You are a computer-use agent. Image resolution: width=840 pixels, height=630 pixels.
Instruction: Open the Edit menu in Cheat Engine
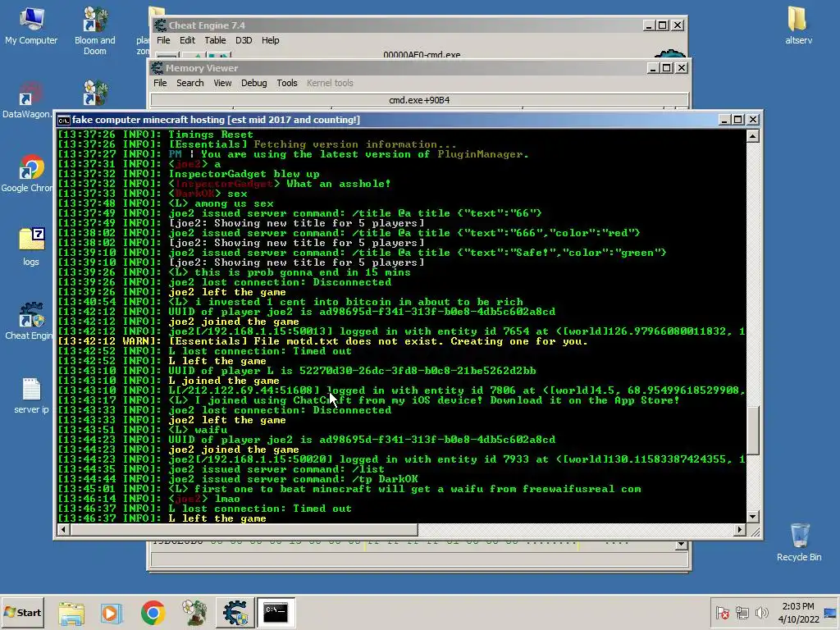point(187,40)
